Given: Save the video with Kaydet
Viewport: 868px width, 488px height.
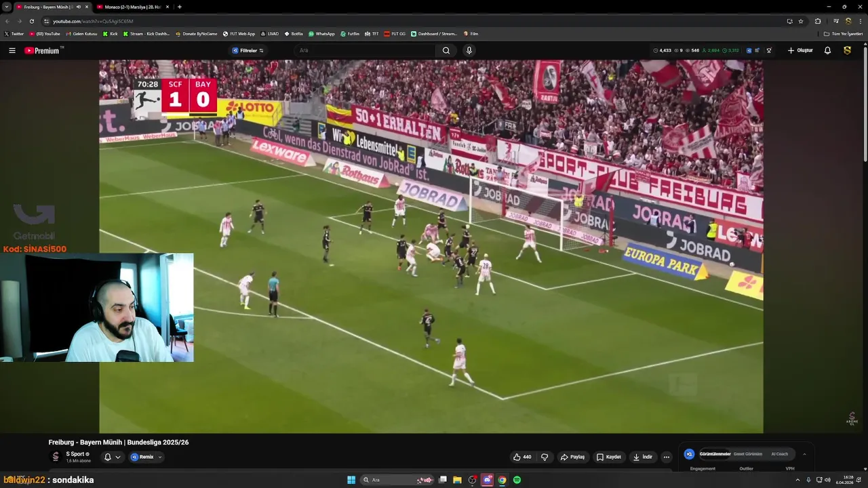Looking at the screenshot, I should pos(608,457).
